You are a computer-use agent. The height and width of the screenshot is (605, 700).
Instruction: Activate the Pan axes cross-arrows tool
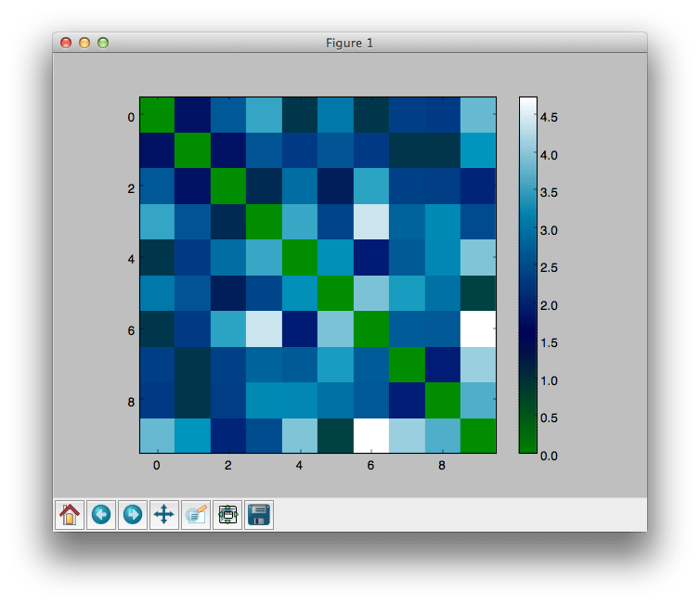pyautogui.click(x=164, y=515)
